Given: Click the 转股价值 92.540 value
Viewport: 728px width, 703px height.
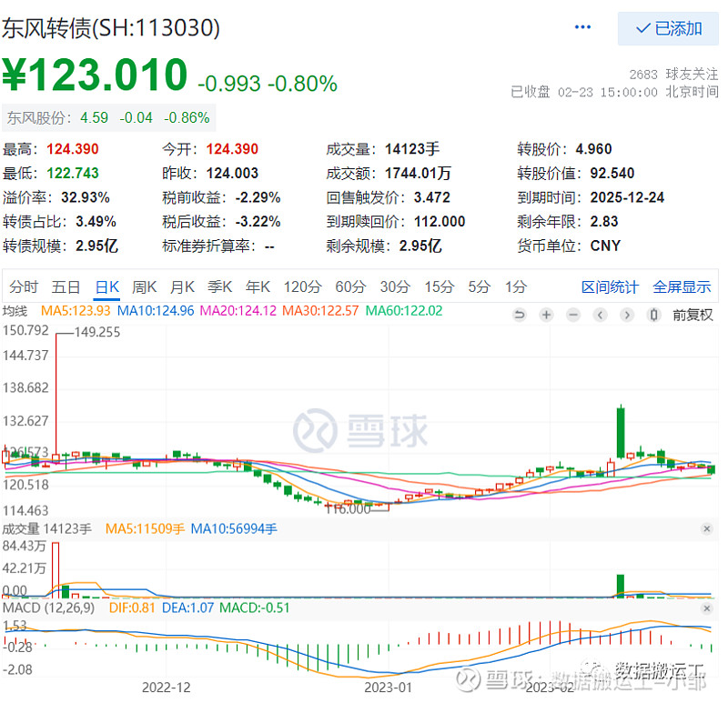Looking at the screenshot, I should tap(612, 173).
